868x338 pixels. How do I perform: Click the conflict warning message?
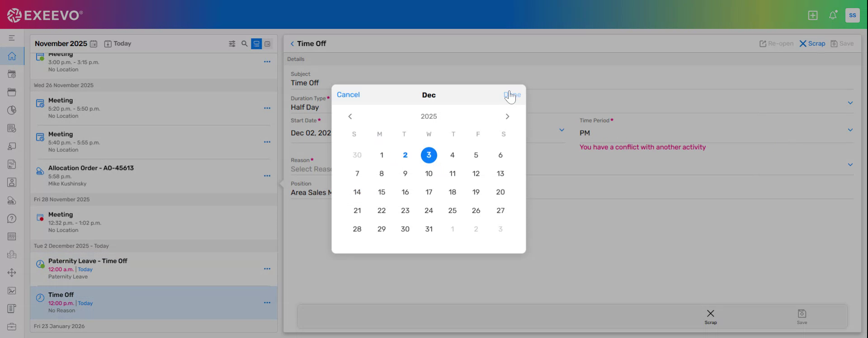pyautogui.click(x=642, y=147)
